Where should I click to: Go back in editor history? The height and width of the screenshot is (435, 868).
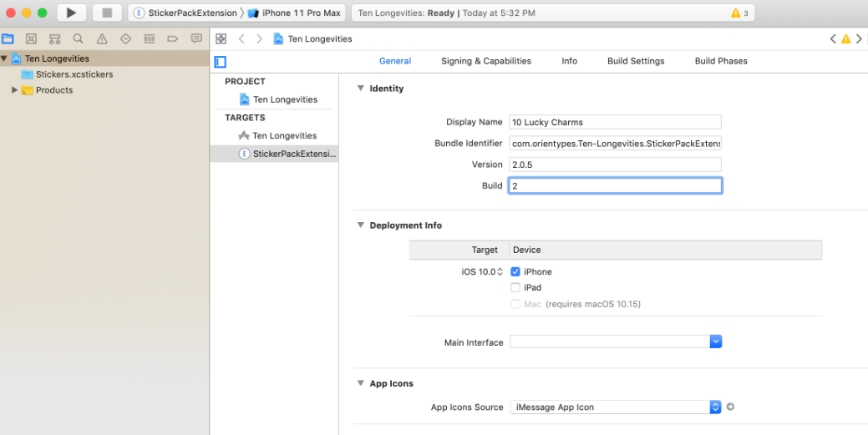coord(241,38)
